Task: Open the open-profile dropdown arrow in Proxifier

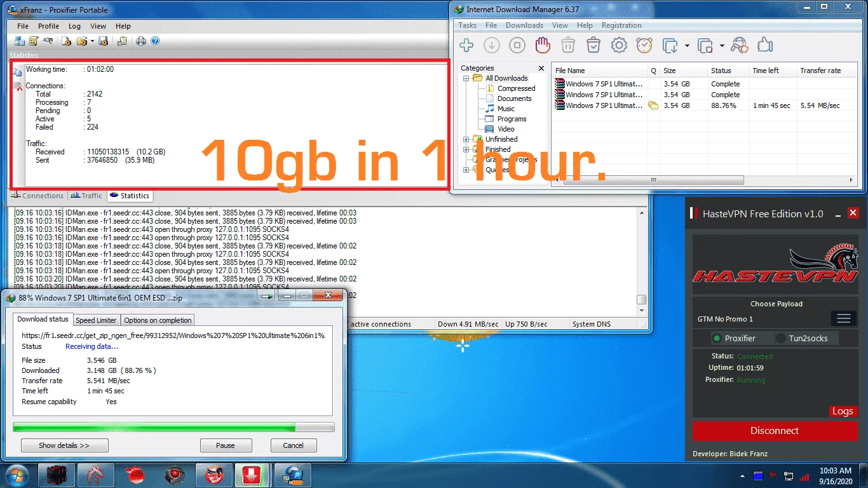Action: (x=92, y=41)
